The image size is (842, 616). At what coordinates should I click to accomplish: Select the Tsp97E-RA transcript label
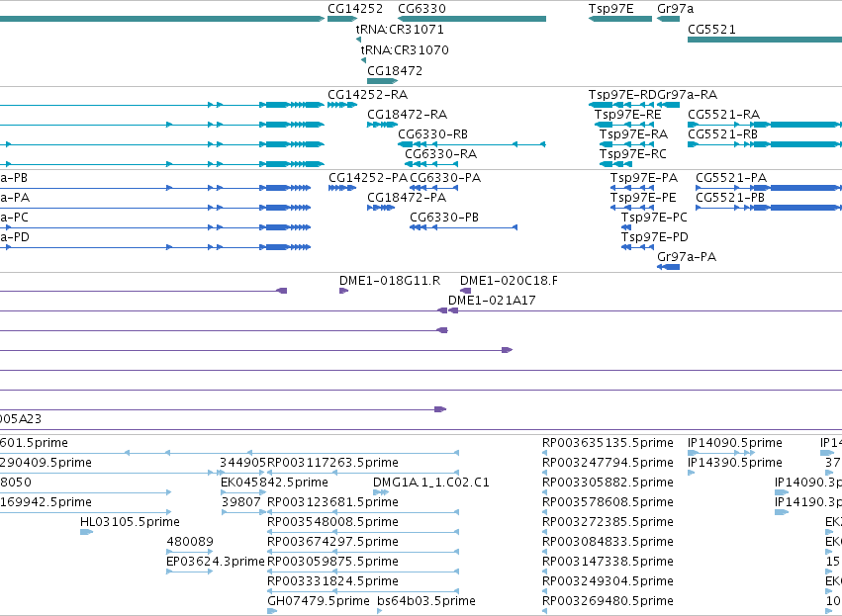[633, 134]
